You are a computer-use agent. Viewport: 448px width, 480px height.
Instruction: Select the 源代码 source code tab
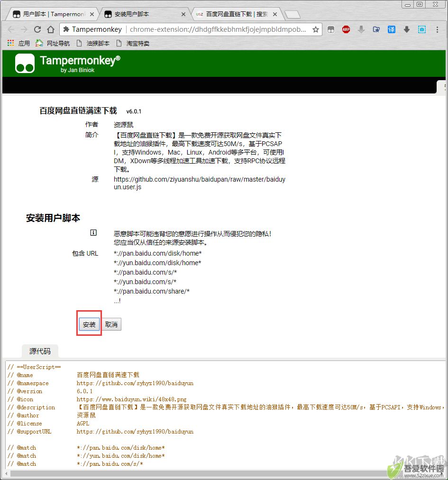pos(40,351)
